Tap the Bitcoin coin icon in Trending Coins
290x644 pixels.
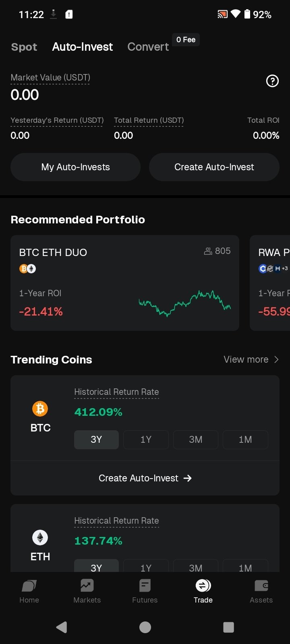point(40,409)
